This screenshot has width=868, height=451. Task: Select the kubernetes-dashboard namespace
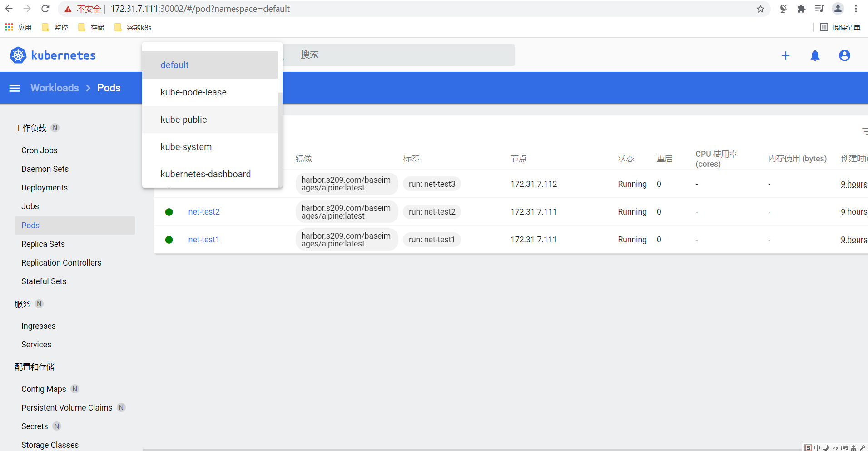coord(210,174)
